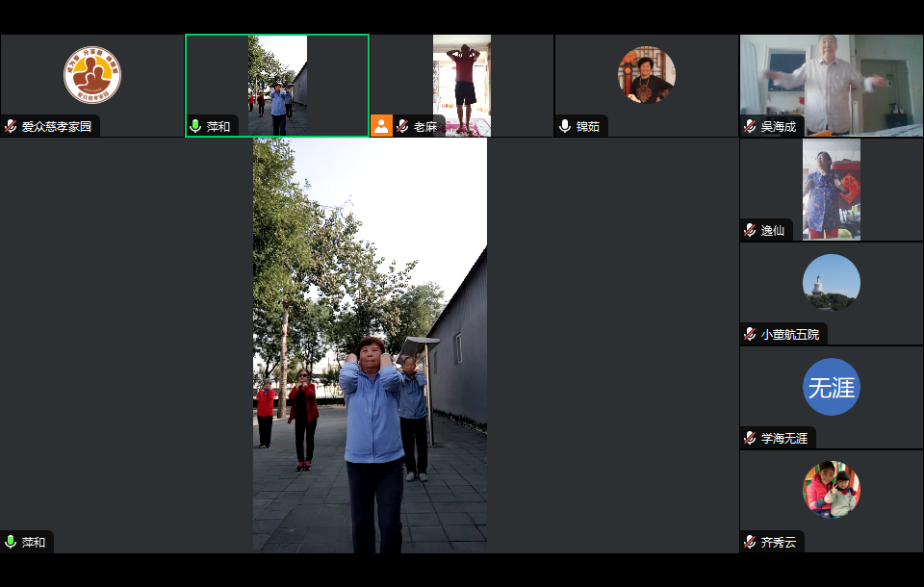Click the muted mic icon beside 学海无涯
Viewport: 924px width, 587px height.
click(750, 438)
